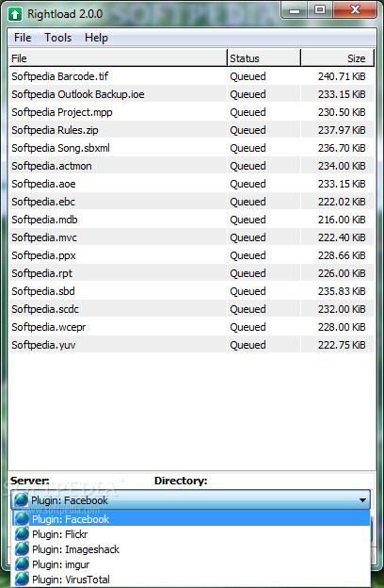Image resolution: width=384 pixels, height=588 pixels.
Task: Open the Help menu
Action: 96,38
